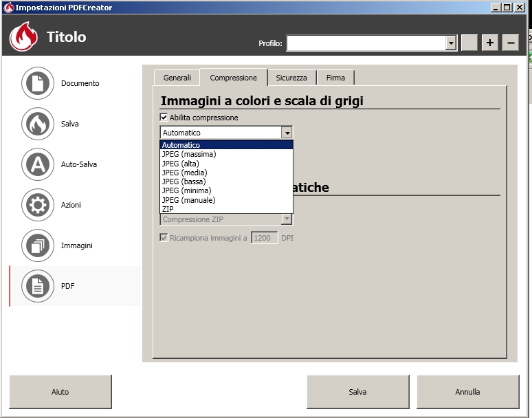This screenshot has width=532, height=418.
Task: Select JPEG (alta) option
Action: coord(226,164)
